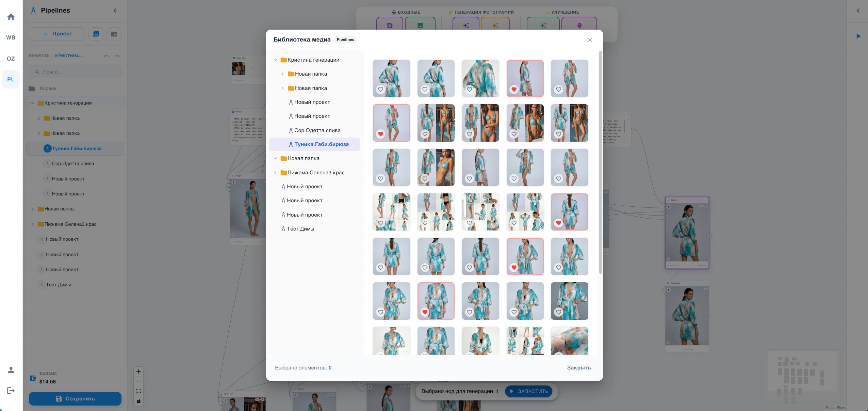Collapse Кристина генерации folder in sidebar
868x411 pixels.
pyautogui.click(x=33, y=103)
